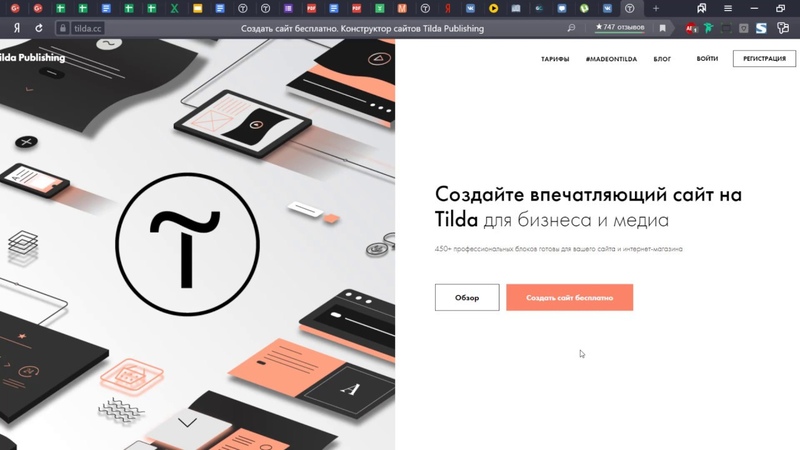Click the page title in address bar
The image size is (800, 450).
click(x=362, y=29)
